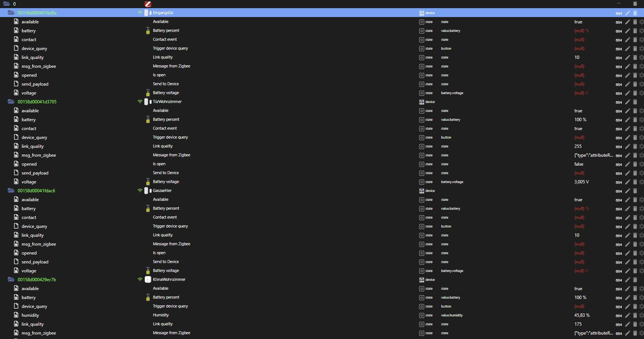The width and height of the screenshot is (644, 339).
Task: Click the battery icon in TürWohnzimmer's Battery voltage row
Action: [148, 182]
